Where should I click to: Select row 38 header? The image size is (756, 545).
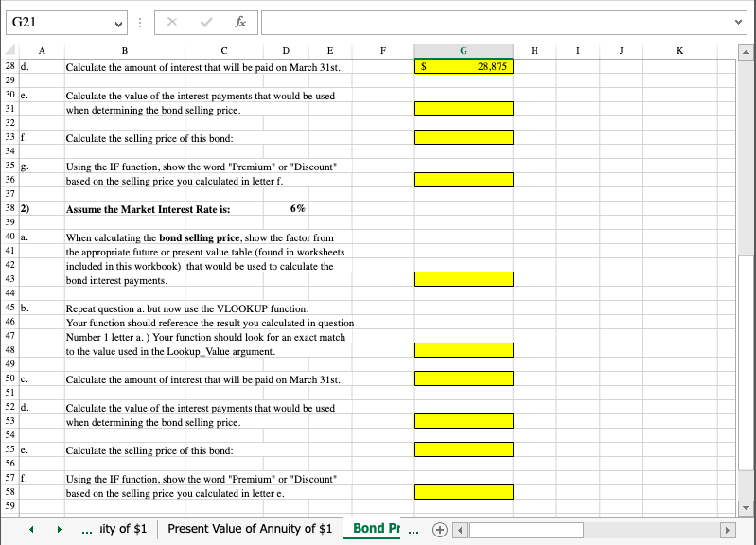pos(10,208)
